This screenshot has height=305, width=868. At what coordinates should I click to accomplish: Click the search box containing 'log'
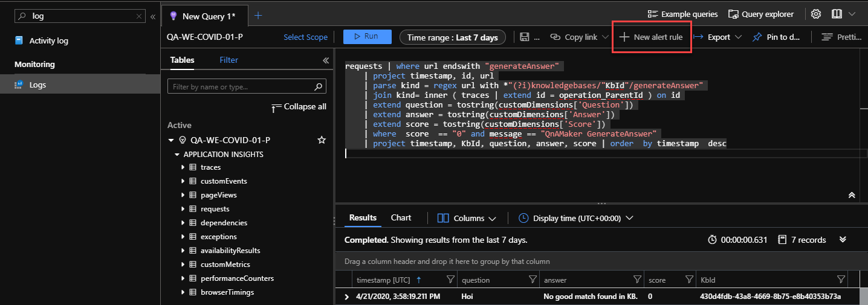(80, 16)
